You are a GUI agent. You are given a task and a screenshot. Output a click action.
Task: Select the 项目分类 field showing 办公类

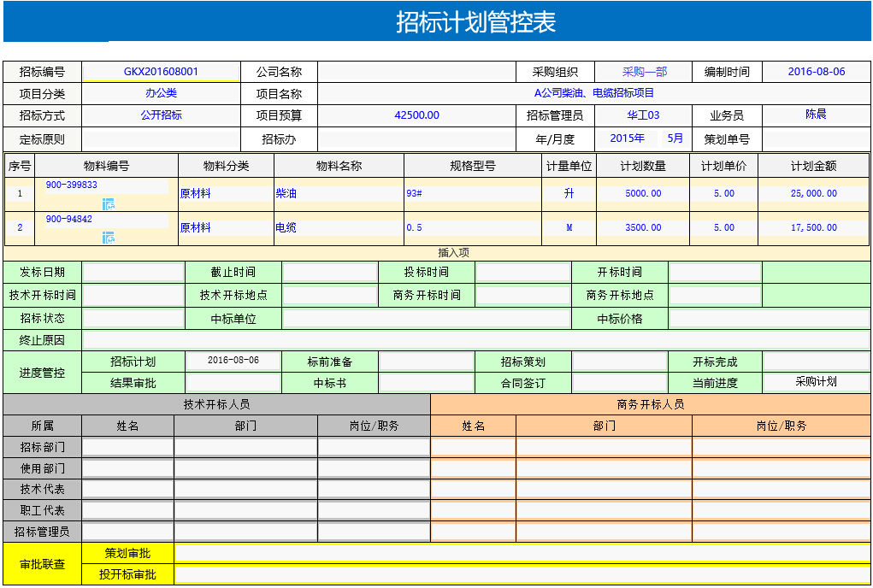click(161, 93)
